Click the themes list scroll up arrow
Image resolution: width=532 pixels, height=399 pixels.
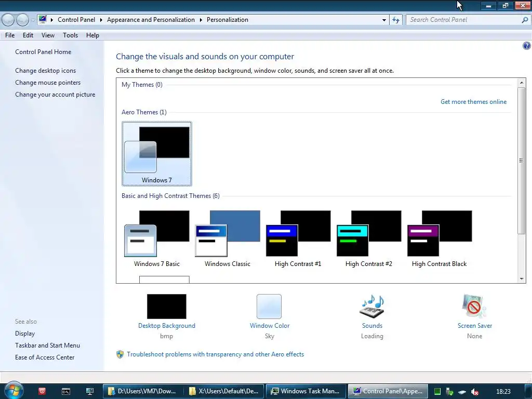tap(522, 83)
